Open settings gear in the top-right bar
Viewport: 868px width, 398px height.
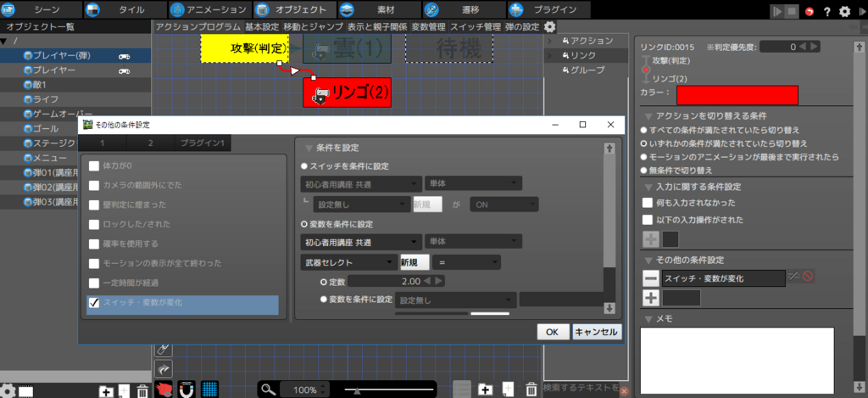coord(845,11)
